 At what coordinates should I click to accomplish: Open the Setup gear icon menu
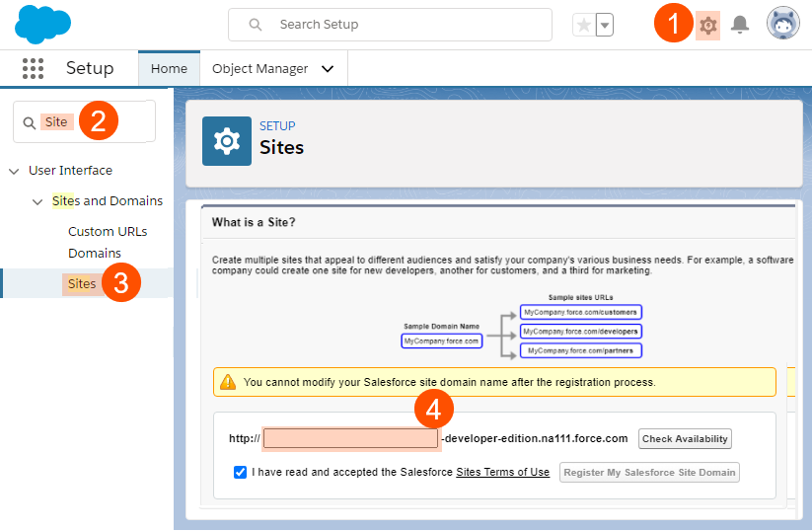[x=708, y=25]
